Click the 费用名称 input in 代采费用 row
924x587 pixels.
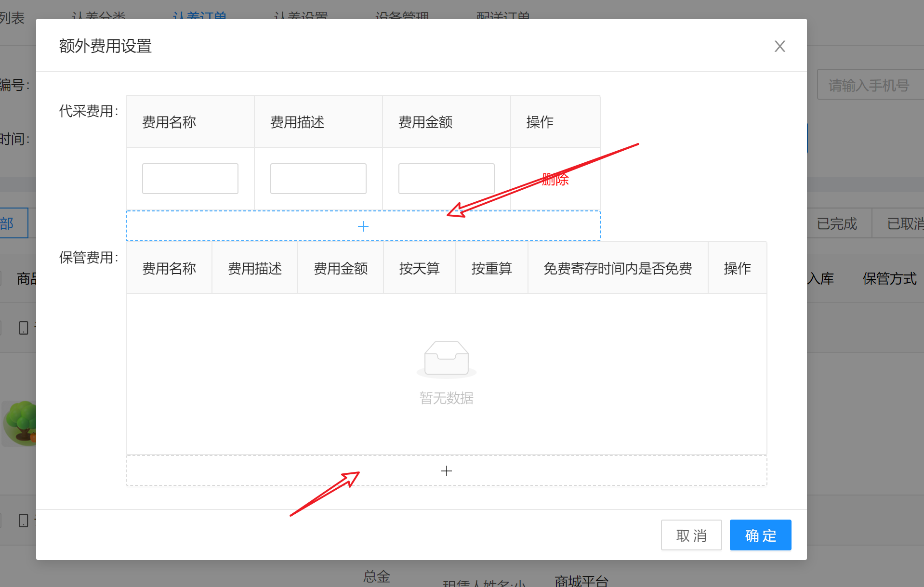190,179
